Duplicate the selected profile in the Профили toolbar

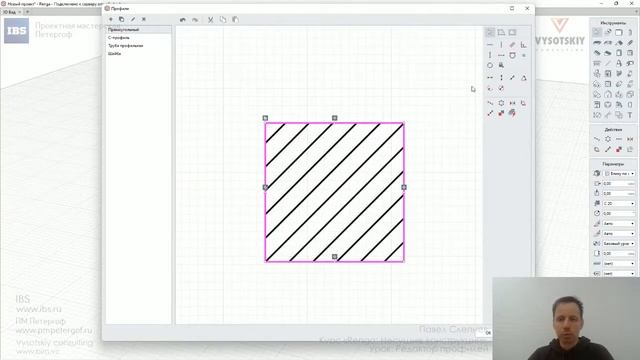122,19
